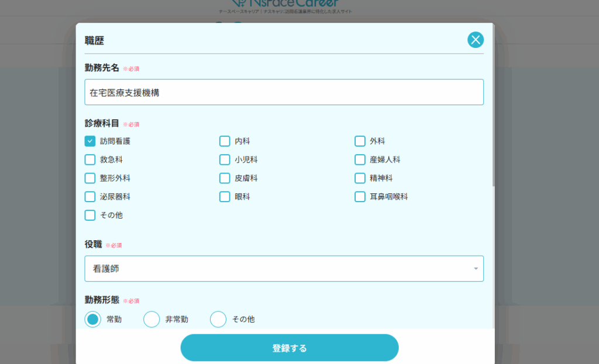599x364 pixels.
Task: Tick the 眼科 checkbox
Action: [x=225, y=197]
